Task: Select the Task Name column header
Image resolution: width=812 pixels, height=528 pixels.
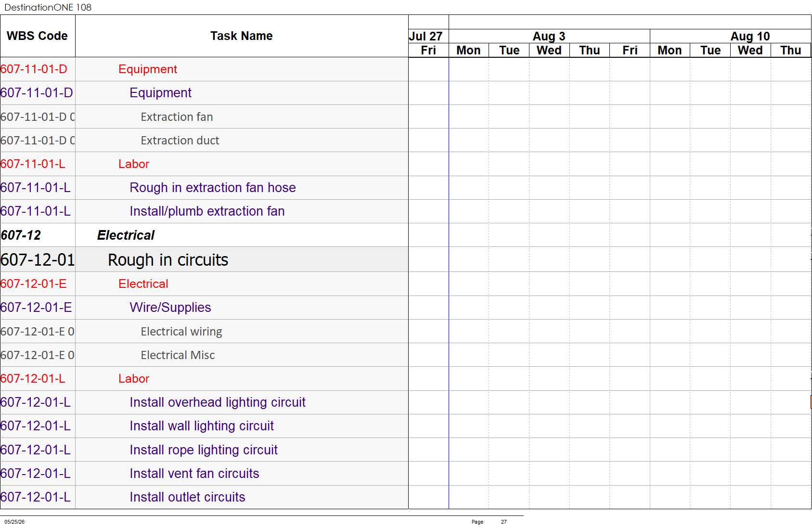Action: point(242,36)
